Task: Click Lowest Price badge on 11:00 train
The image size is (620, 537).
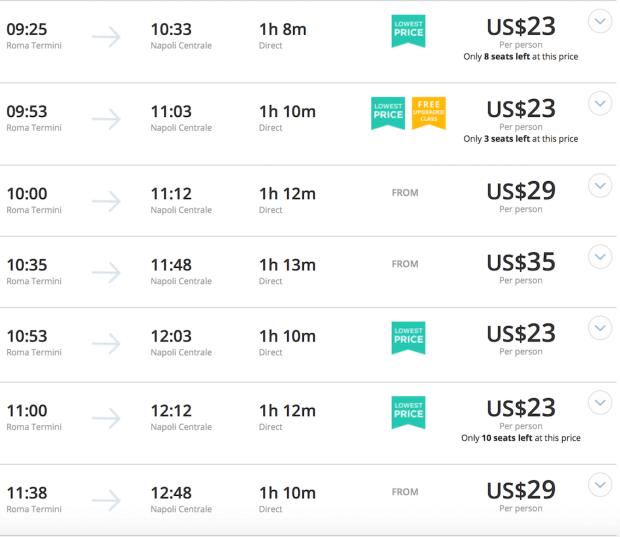Action: click(x=408, y=412)
